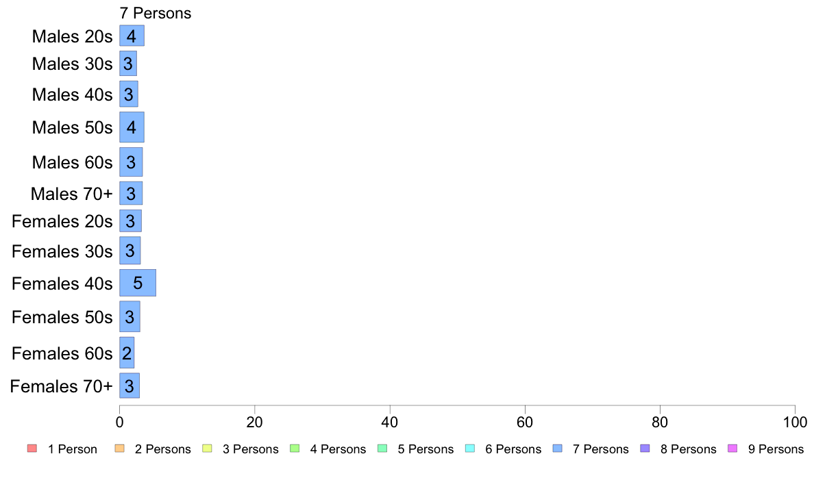Select the Males 50s bar
This screenshot has height=504, width=814.
click(x=132, y=127)
